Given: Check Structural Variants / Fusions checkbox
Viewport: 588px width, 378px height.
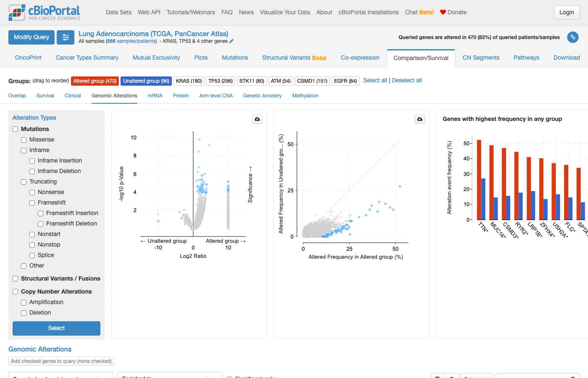Looking at the screenshot, I should [x=16, y=279].
